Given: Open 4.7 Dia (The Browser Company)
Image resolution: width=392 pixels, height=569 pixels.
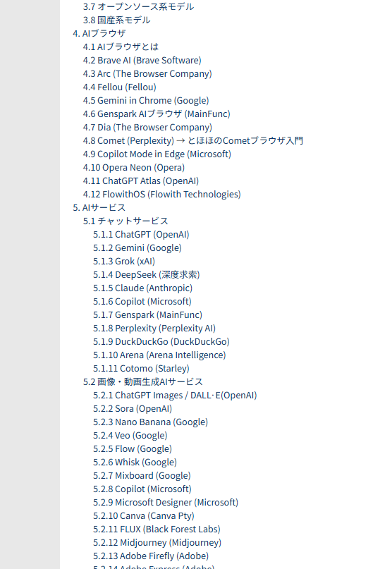Looking at the screenshot, I should 147,128.
